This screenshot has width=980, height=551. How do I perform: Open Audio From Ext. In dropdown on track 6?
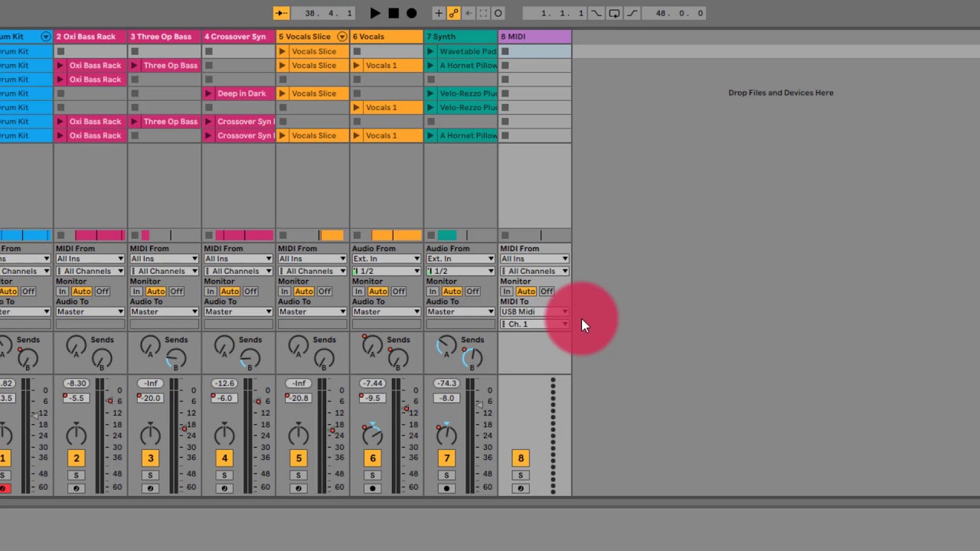click(386, 259)
